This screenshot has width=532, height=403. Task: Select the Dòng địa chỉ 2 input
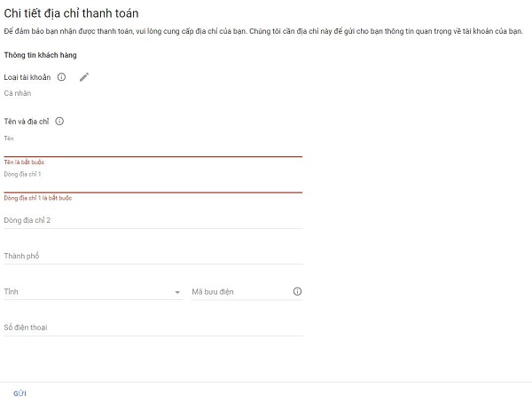153,220
